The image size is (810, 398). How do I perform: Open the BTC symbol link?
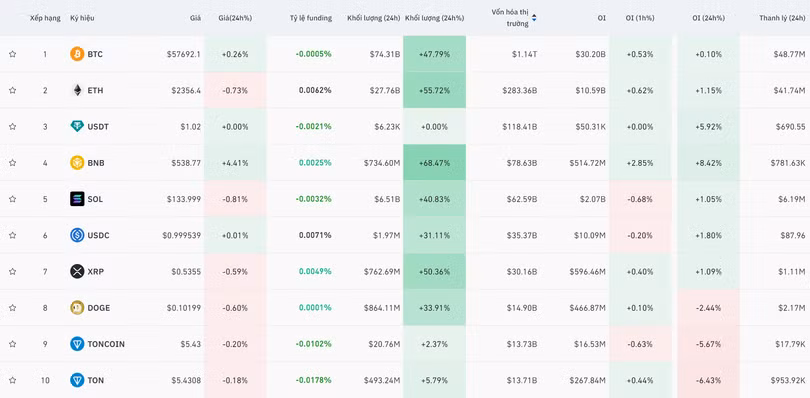(x=95, y=54)
